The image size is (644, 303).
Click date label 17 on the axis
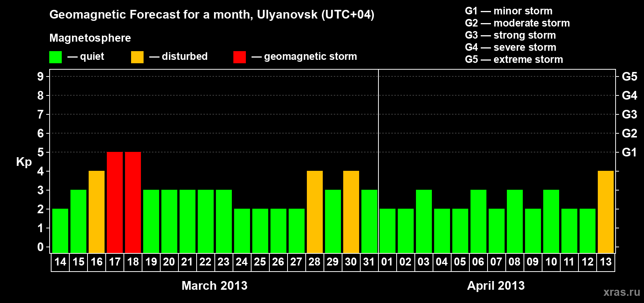click(115, 262)
